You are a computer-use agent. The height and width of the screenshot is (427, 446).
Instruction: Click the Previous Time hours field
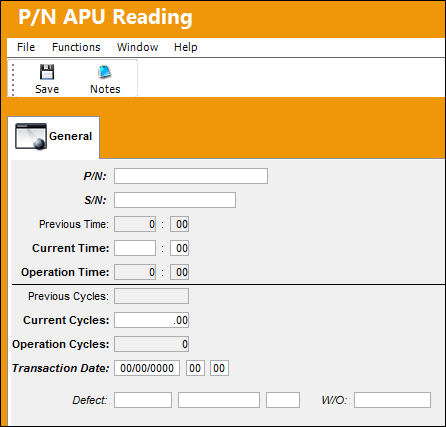coord(135,224)
